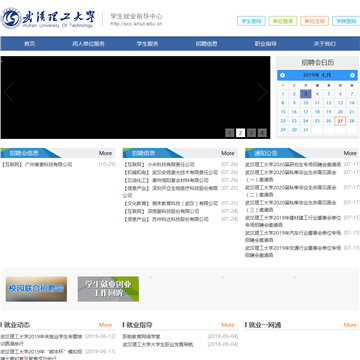Open 2020届秋季毕业生供需见面会(三) notice

coord(291,206)
